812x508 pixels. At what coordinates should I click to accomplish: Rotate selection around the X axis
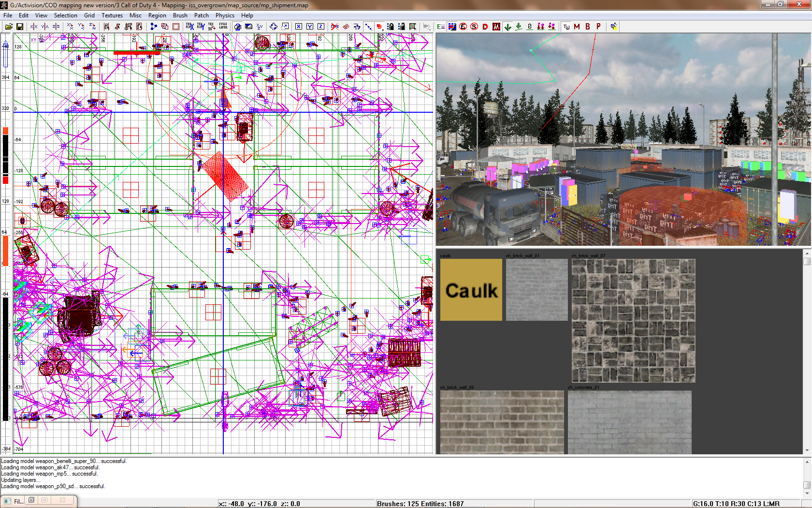[70, 27]
